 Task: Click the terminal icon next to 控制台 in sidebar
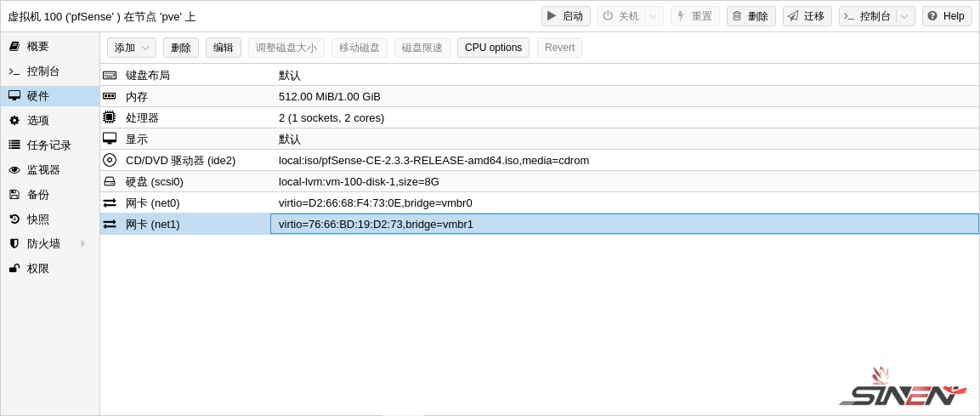[x=14, y=71]
